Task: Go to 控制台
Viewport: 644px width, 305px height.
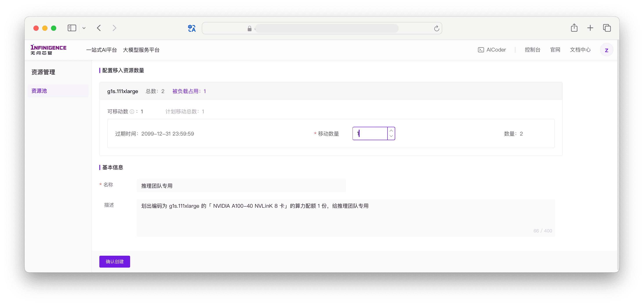Action: pos(533,50)
